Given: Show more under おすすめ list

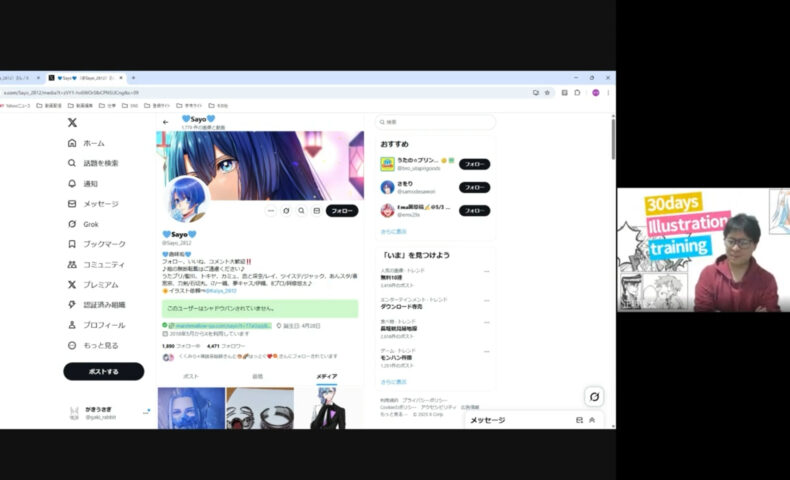Looking at the screenshot, I should (x=393, y=232).
